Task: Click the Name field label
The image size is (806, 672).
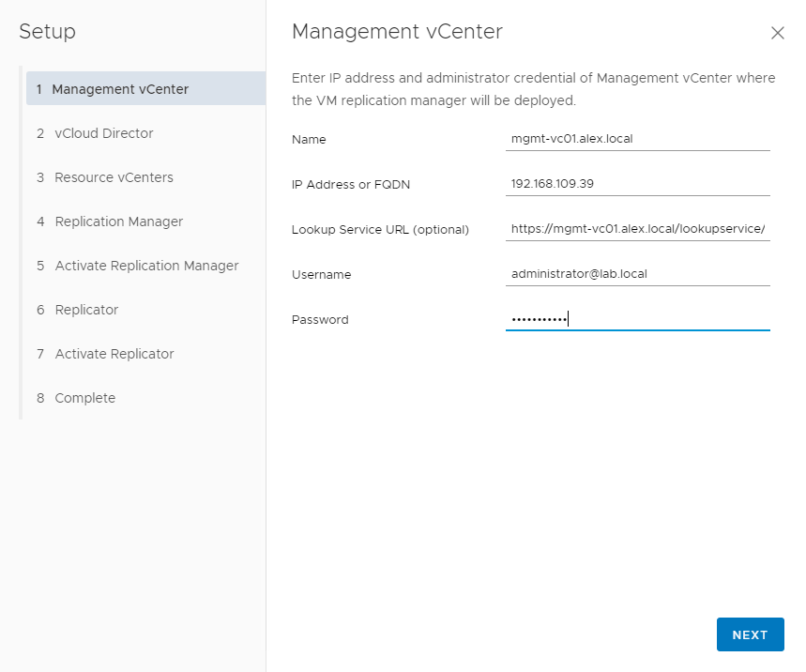Action: (309, 140)
